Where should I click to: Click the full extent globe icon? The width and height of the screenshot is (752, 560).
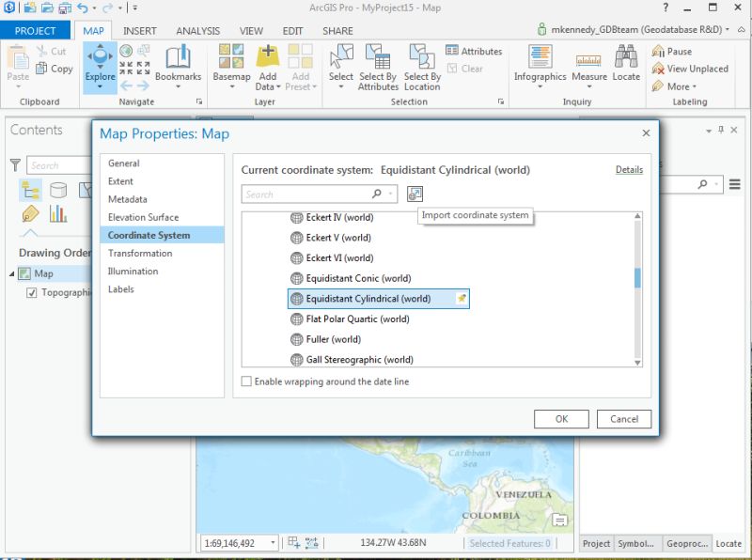[x=126, y=50]
